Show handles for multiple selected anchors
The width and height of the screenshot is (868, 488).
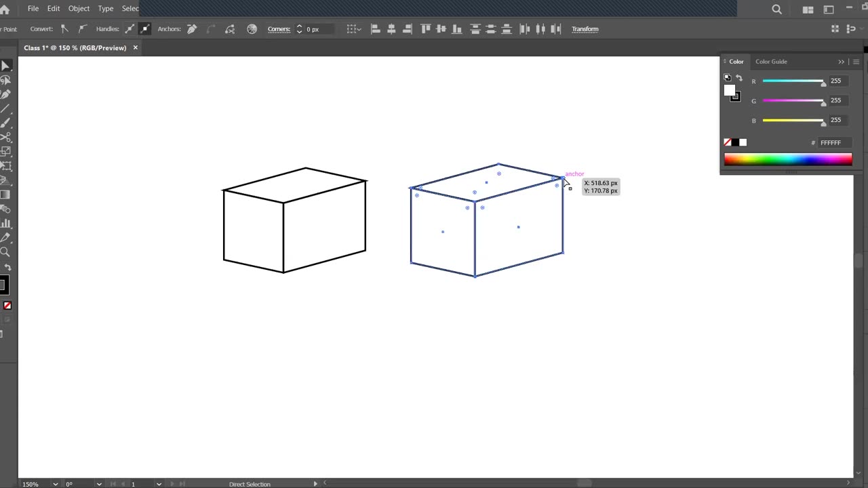tap(130, 29)
